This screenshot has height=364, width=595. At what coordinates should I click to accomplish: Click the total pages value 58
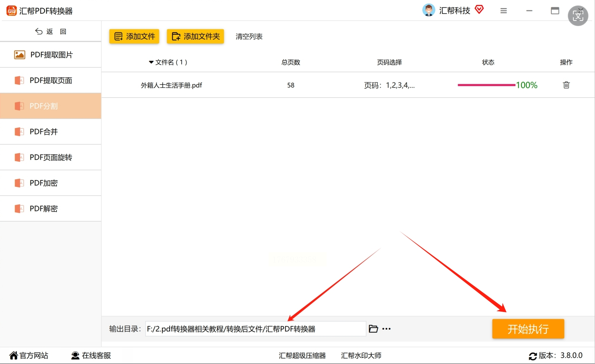[291, 85]
